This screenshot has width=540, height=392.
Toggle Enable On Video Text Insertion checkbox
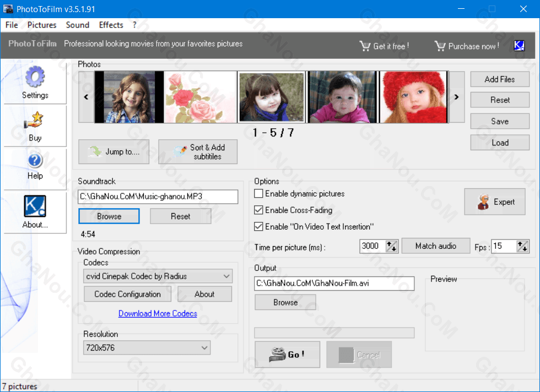point(258,226)
